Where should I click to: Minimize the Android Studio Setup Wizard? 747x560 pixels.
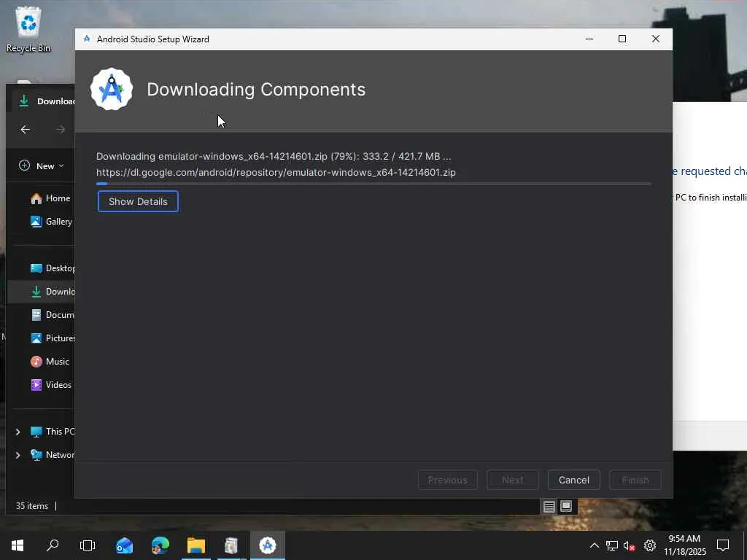point(589,39)
